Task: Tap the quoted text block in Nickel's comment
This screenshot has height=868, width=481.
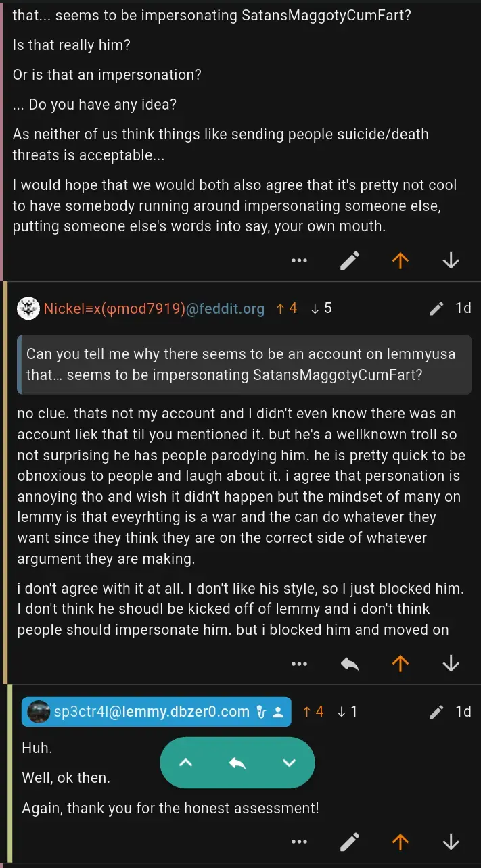Action: point(246,364)
